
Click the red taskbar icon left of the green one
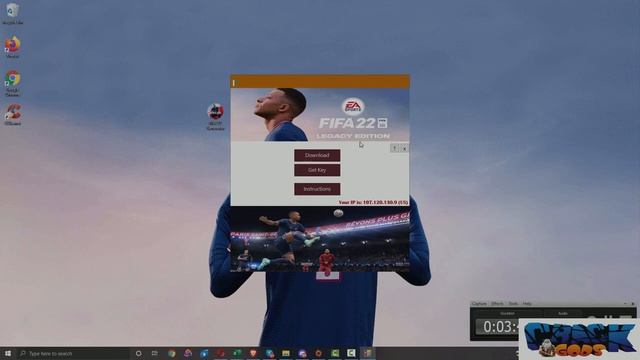point(220,353)
